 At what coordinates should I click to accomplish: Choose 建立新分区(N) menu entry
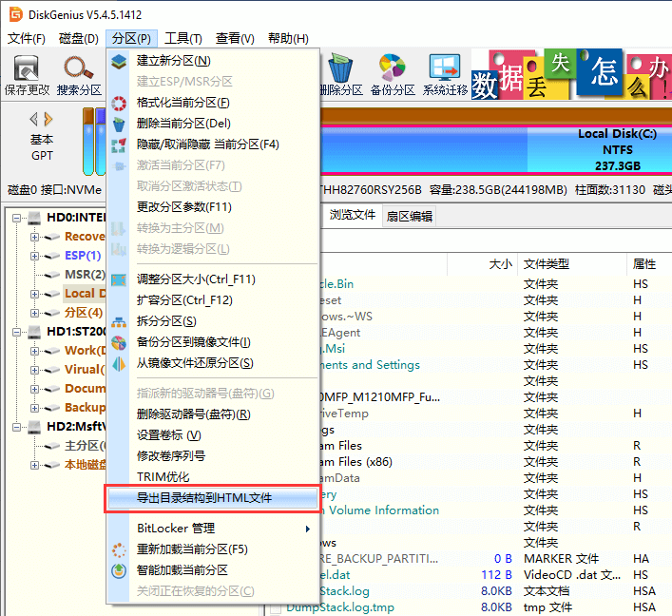click(x=213, y=61)
